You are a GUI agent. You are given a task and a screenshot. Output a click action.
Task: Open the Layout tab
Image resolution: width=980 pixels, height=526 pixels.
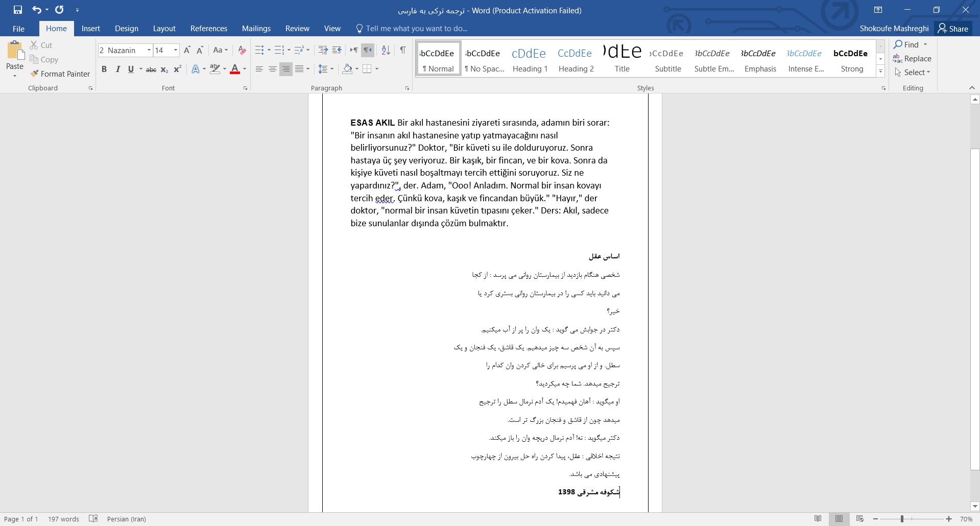[x=164, y=29]
